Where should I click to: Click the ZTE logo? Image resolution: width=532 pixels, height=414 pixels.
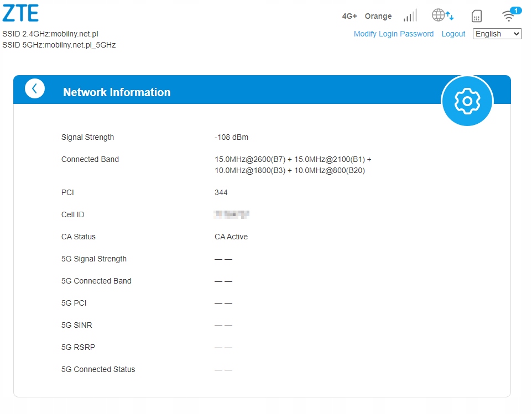pyautogui.click(x=20, y=13)
